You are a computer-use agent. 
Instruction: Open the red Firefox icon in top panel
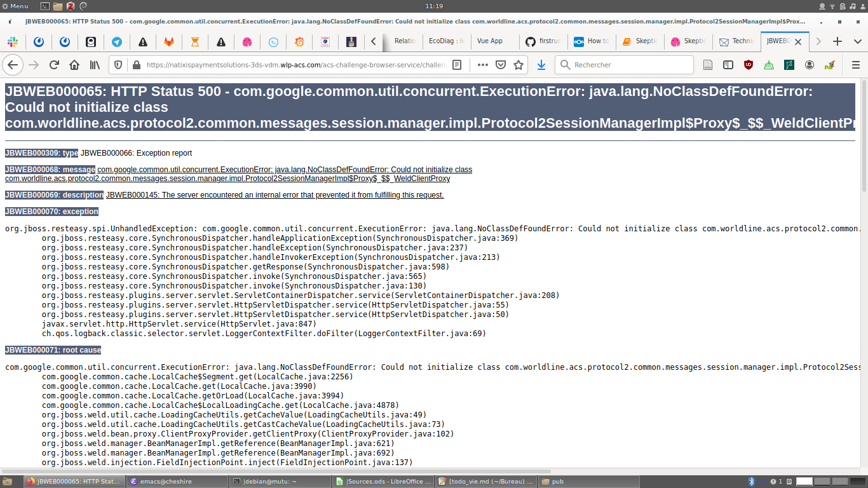[x=70, y=6]
